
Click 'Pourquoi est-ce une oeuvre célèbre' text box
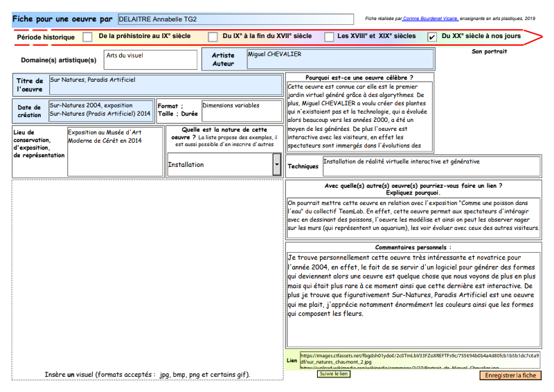(x=359, y=116)
